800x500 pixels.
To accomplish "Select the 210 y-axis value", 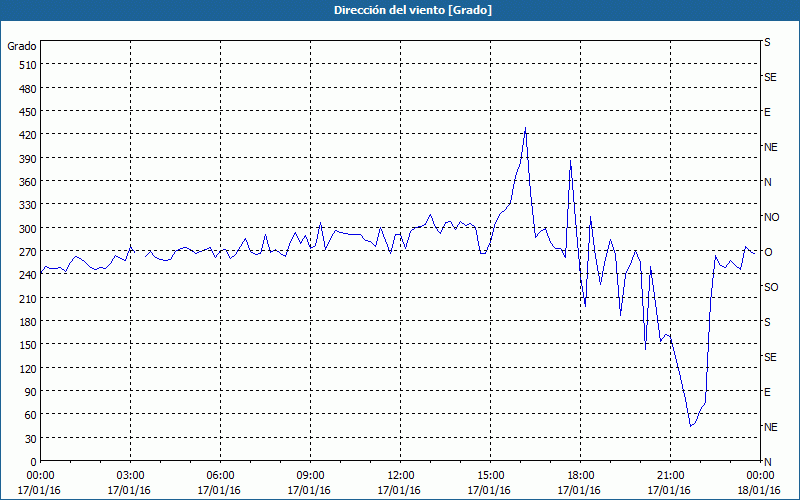I will pyautogui.click(x=28, y=298).
